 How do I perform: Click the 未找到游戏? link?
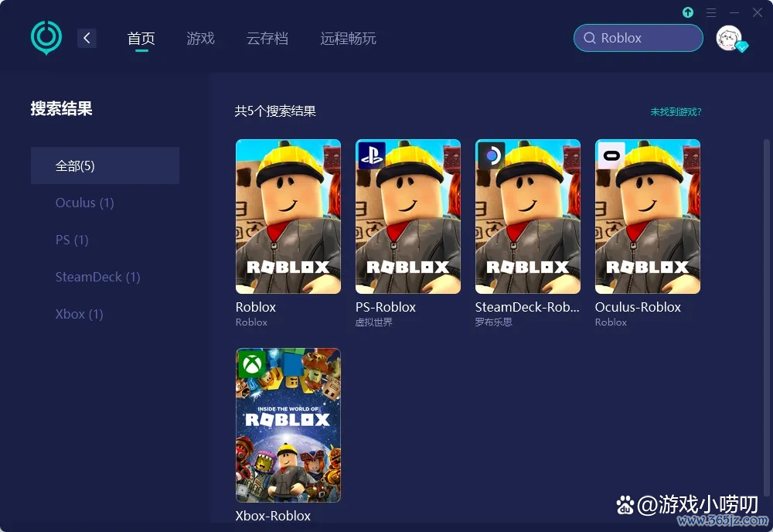676,112
